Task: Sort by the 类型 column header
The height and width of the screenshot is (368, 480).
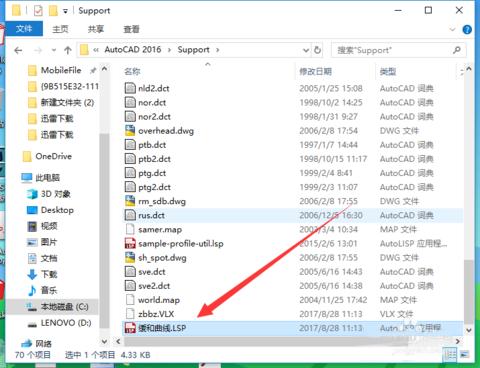Action: click(x=388, y=71)
